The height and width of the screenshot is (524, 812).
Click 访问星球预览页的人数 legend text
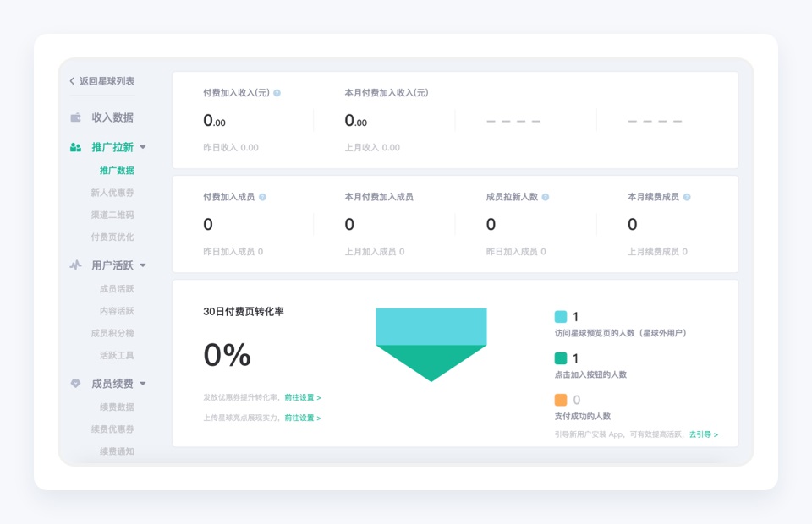pos(620,333)
